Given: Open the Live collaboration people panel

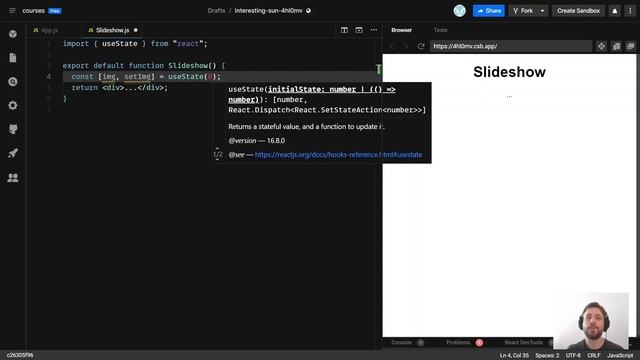Looking at the screenshot, I should 13,178.
